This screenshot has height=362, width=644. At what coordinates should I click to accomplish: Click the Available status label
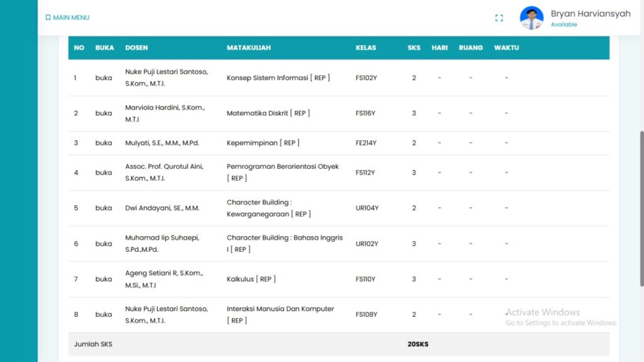(563, 25)
